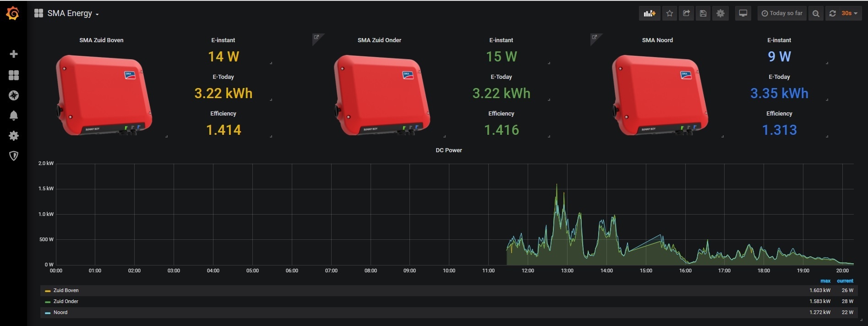Open the Dashboards grid icon in sidebar

tap(14, 75)
